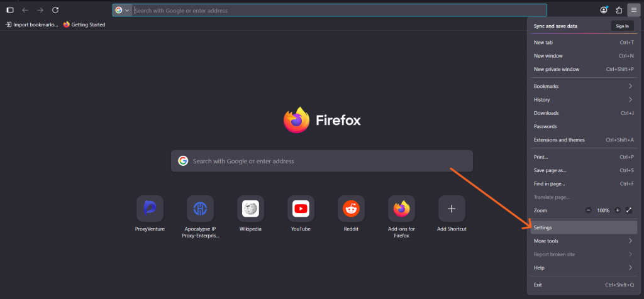
Task: Open the account profile icon
Action: [604, 10]
